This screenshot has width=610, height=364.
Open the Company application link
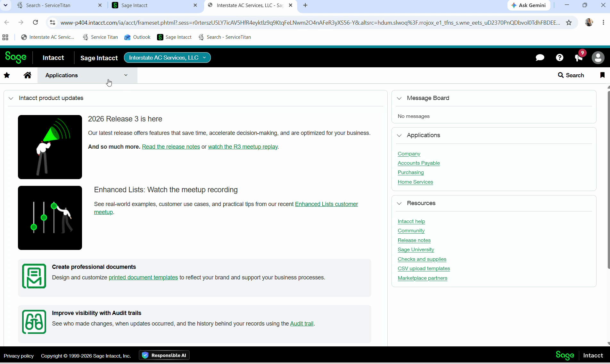(x=409, y=154)
